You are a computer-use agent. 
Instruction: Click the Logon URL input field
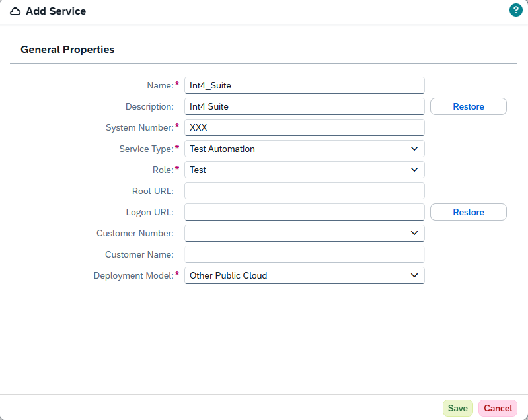coord(305,213)
